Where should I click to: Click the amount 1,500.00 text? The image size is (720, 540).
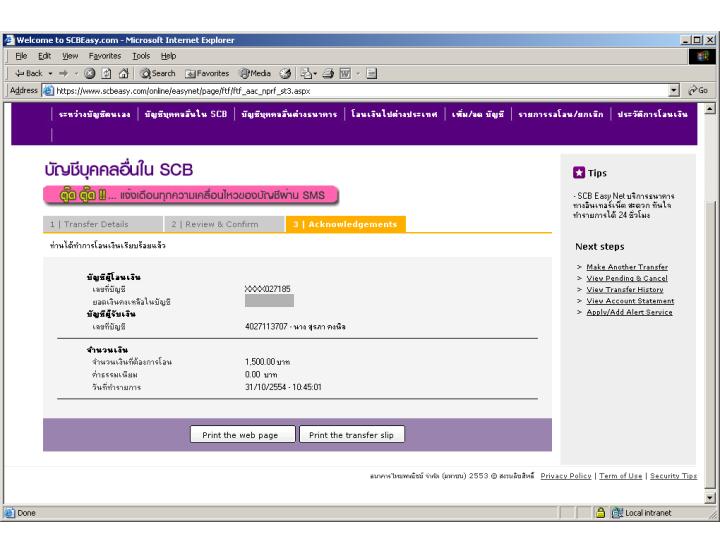[x=260, y=362]
